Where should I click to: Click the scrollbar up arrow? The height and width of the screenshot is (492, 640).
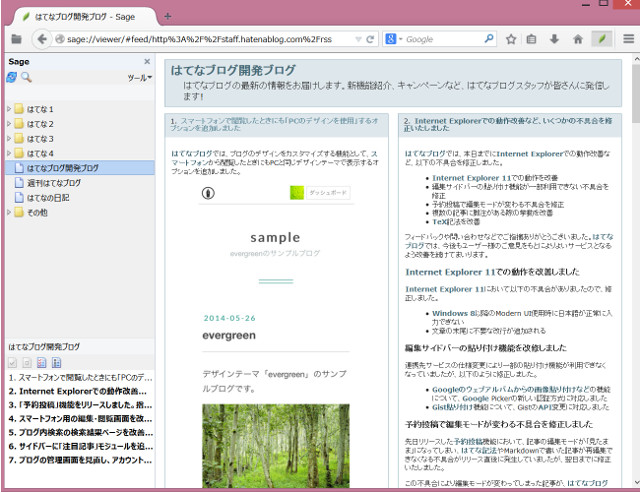click(x=636, y=59)
